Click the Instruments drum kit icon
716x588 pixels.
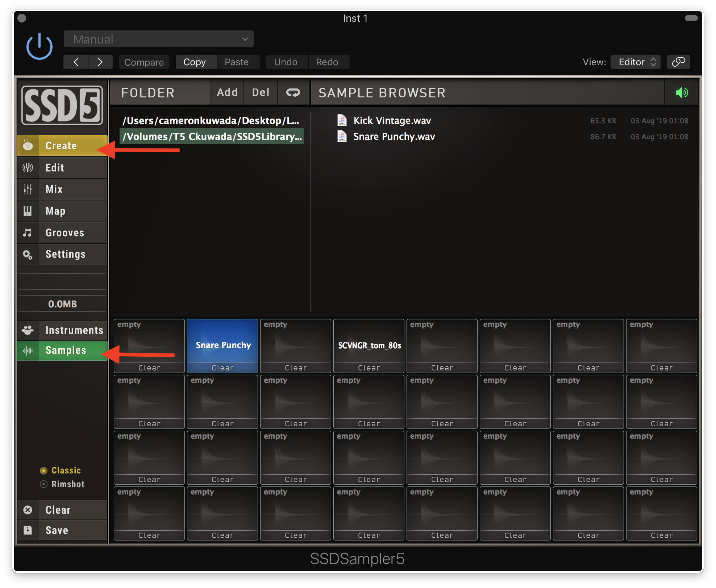coord(28,330)
